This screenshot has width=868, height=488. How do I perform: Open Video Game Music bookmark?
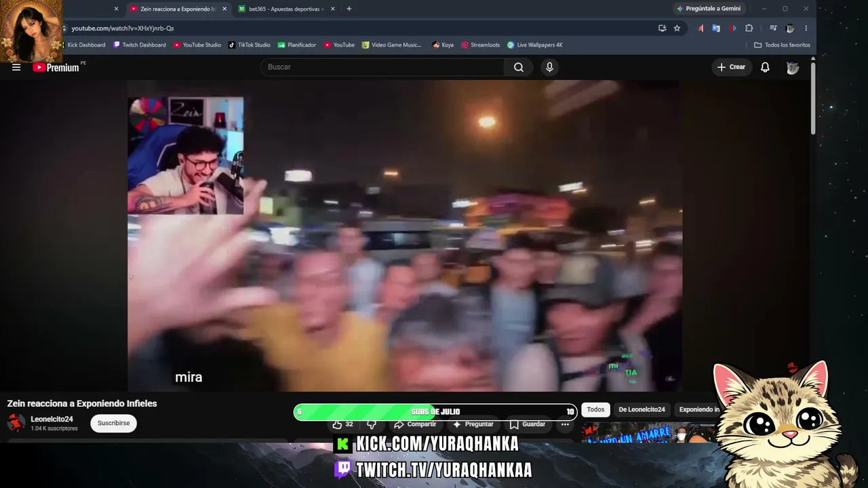[392, 45]
